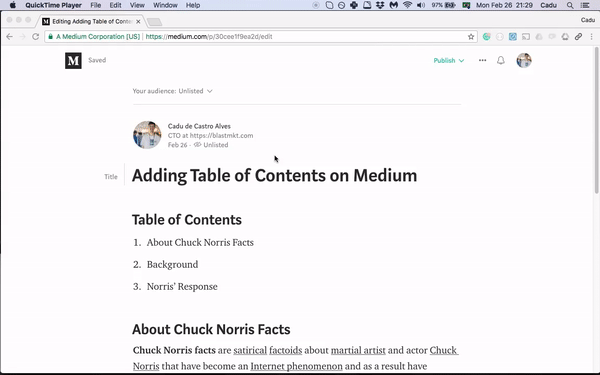
Task: Follow the 'Internet phenomenon' link
Action: point(297,366)
